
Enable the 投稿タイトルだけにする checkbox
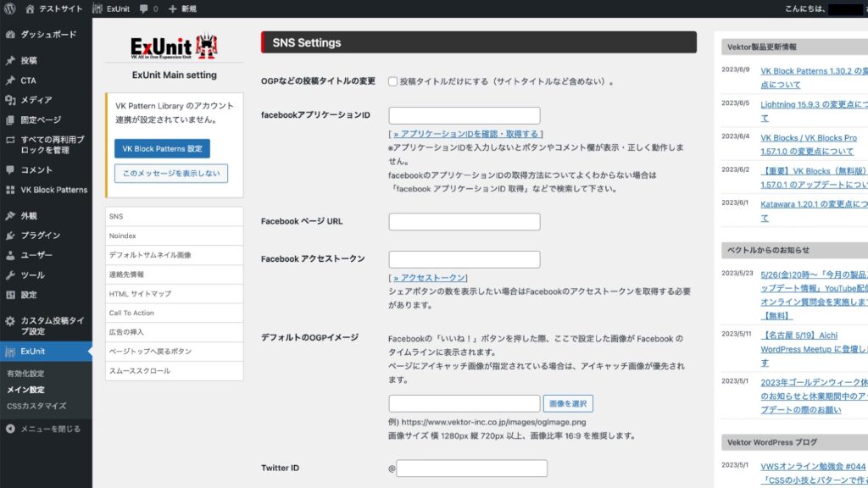[x=393, y=81]
